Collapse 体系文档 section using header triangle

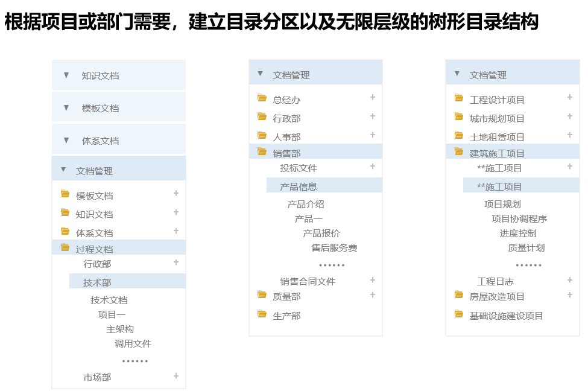[x=66, y=141]
